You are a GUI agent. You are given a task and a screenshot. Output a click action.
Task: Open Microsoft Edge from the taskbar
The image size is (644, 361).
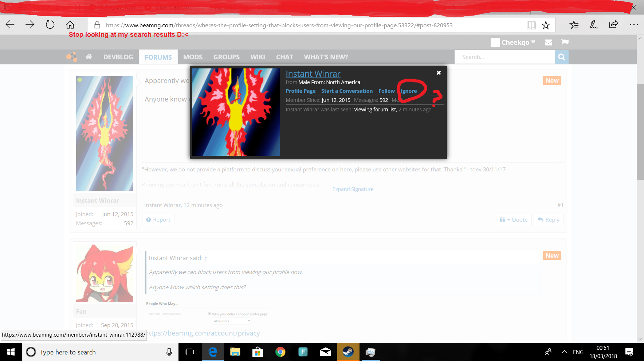tap(213, 352)
